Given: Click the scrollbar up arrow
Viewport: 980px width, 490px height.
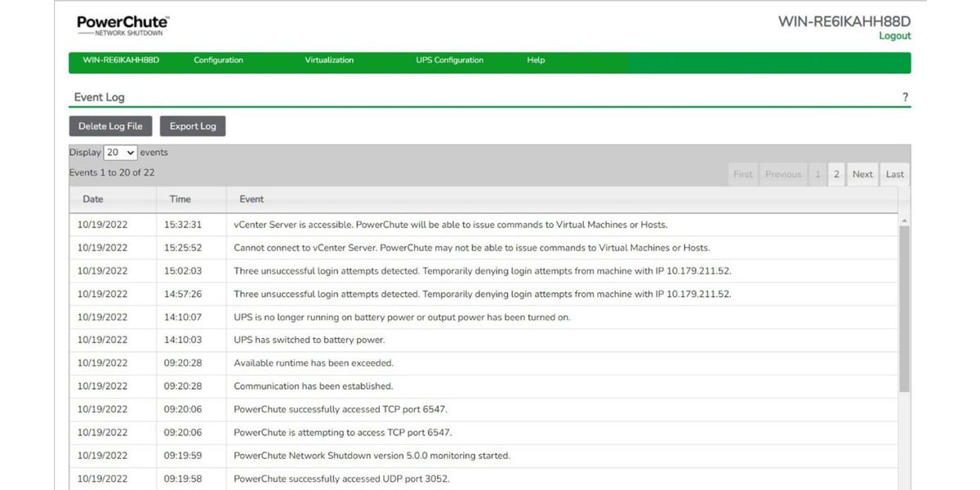Looking at the screenshot, I should pyautogui.click(x=904, y=220).
